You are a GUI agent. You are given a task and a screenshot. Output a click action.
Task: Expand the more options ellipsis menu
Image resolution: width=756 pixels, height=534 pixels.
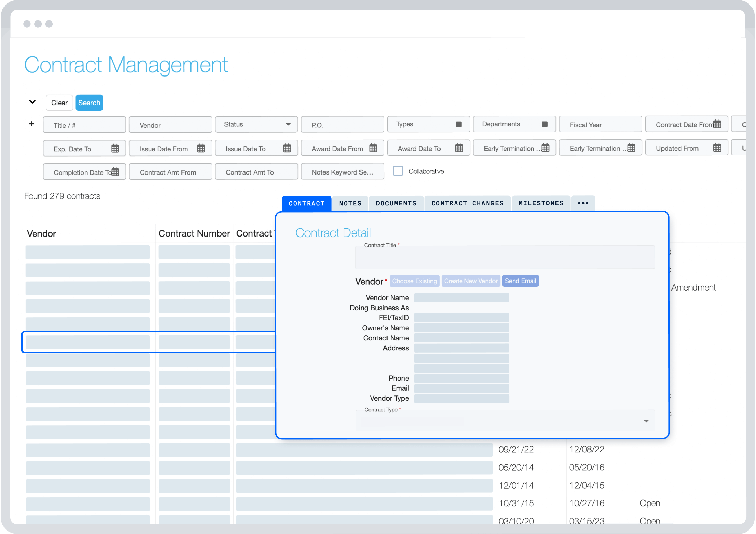[x=583, y=203]
